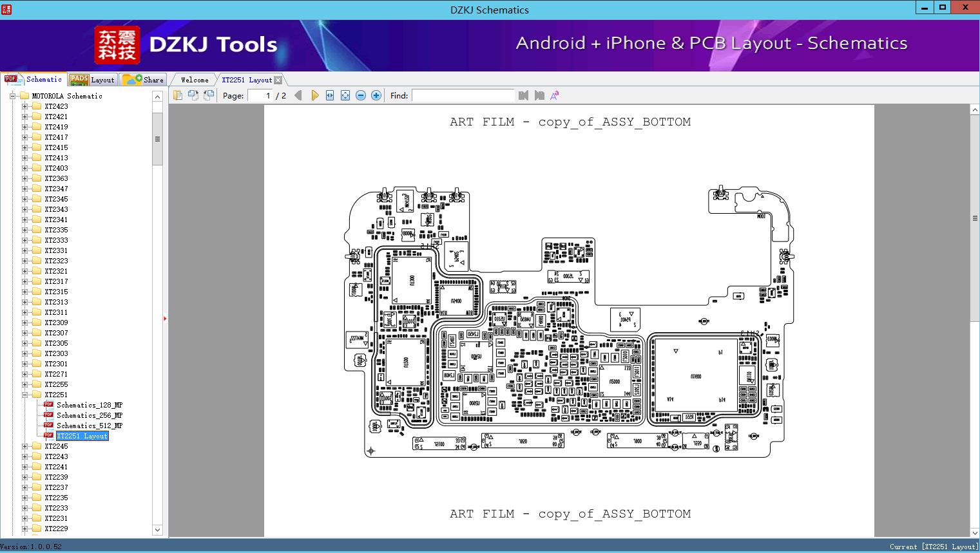Screen dimensions: 980x553
Task: Click the next page arrow
Action: (x=314, y=95)
